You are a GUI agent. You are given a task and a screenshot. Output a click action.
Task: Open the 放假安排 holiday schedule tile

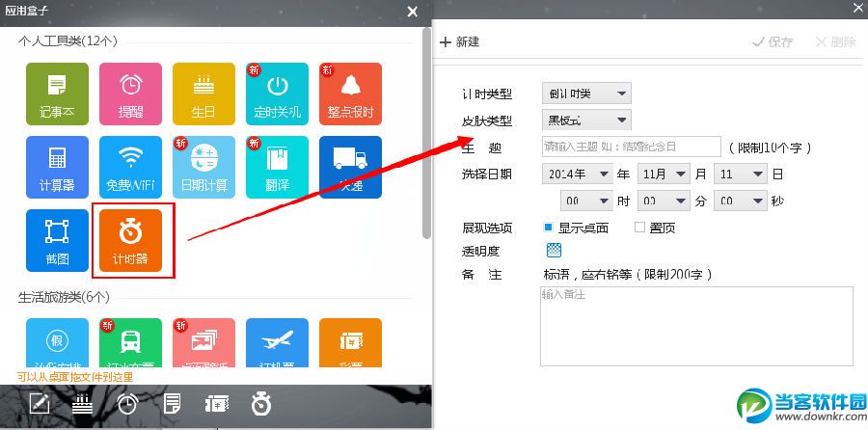pyautogui.click(x=57, y=342)
